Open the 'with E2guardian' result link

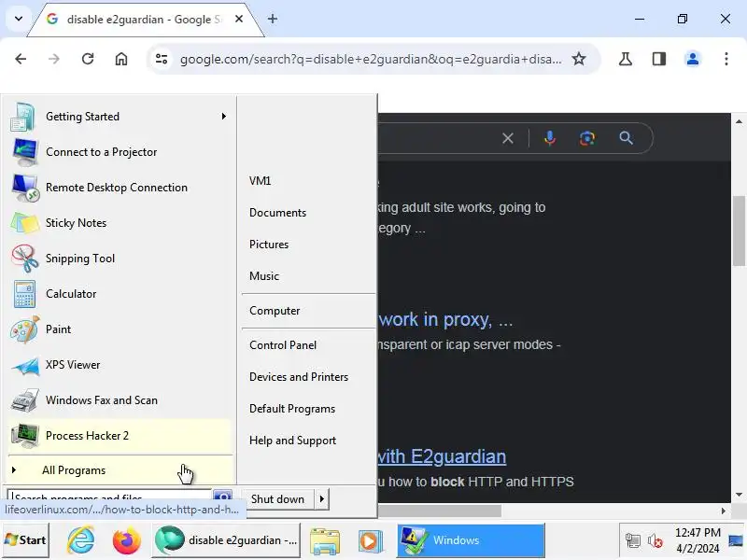point(442,456)
